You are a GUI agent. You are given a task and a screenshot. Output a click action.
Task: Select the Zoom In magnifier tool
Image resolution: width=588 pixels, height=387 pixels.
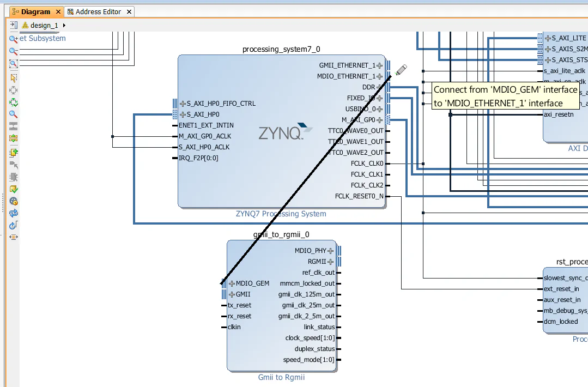pos(13,39)
